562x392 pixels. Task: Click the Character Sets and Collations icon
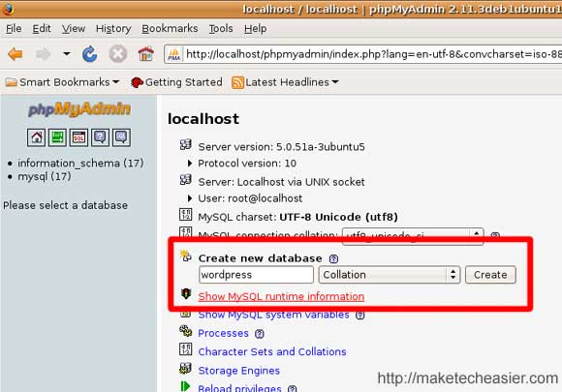[186, 349]
